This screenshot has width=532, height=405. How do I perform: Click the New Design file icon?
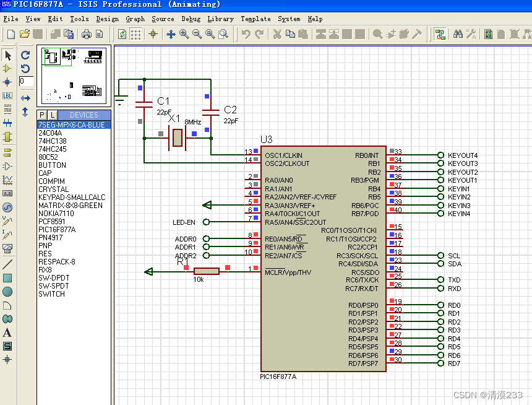pos(11,34)
